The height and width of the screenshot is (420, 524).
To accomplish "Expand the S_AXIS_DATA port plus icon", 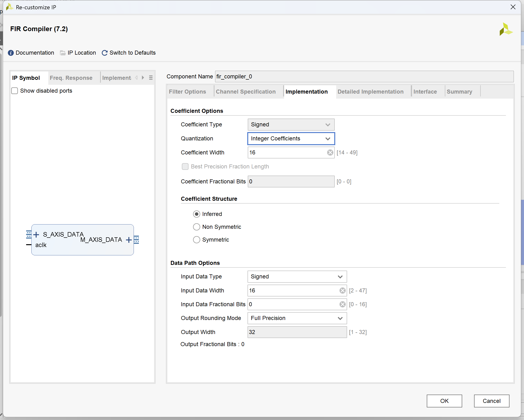I will pos(36,235).
